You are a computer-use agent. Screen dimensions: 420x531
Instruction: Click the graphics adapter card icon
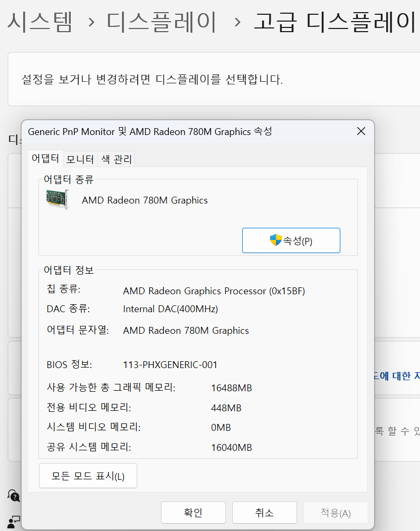(x=58, y=199)
